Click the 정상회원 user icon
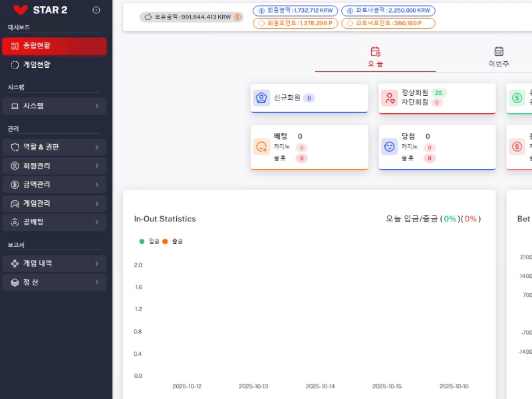This screenshot has height=399, width=532. coord(390,98)
